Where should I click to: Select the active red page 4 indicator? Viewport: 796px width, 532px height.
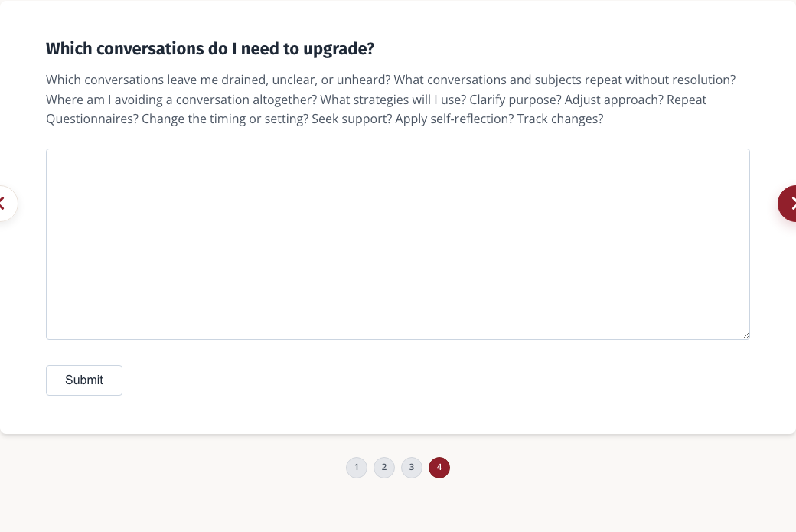point(439,468)
